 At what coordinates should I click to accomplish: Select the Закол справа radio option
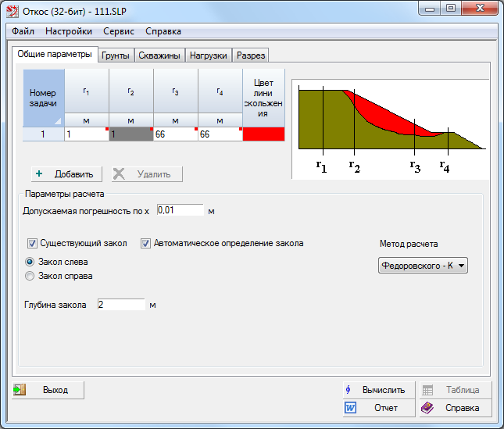pos(30,276)
